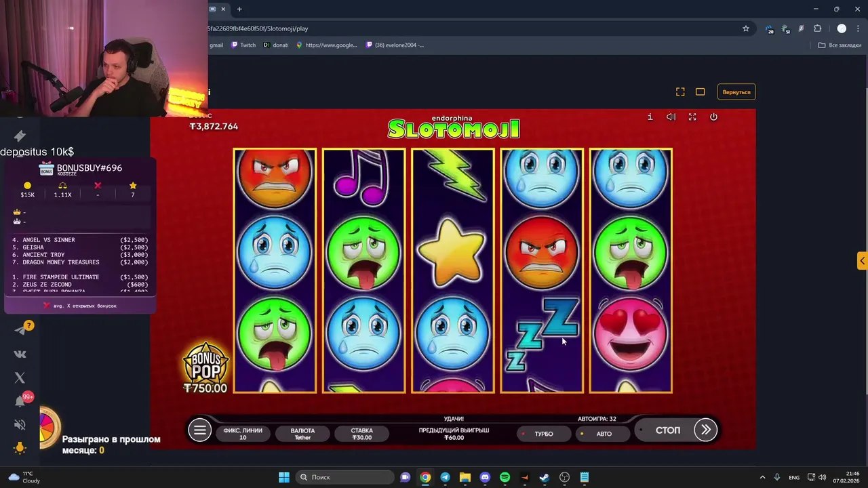The height and width of the screenshot is (488, 868).
Task: Expand game to fullscreen from header
Action: pyautogui.click(x=692, y=117)
